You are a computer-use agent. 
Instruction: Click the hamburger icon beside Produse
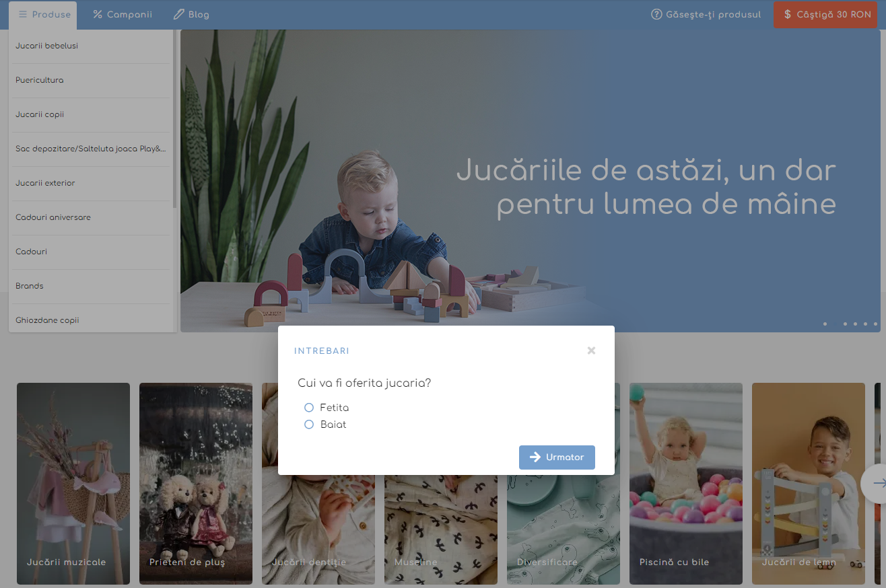coord(23,14)
